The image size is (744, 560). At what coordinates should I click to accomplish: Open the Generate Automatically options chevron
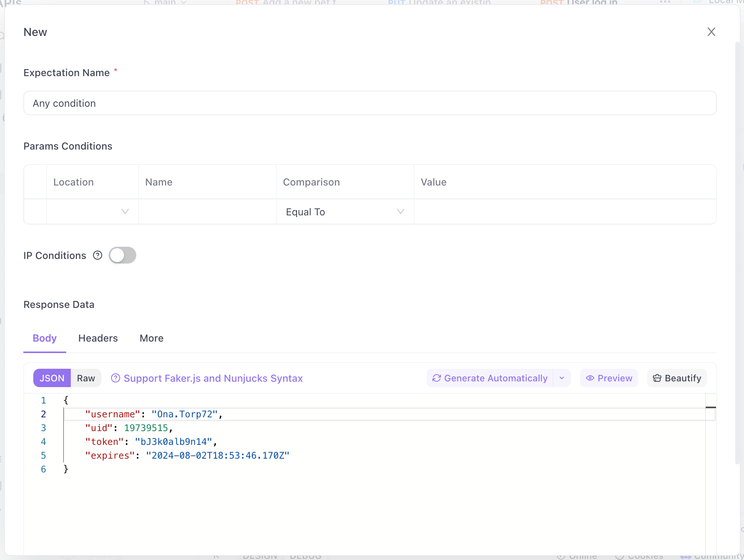coord(562,378)
